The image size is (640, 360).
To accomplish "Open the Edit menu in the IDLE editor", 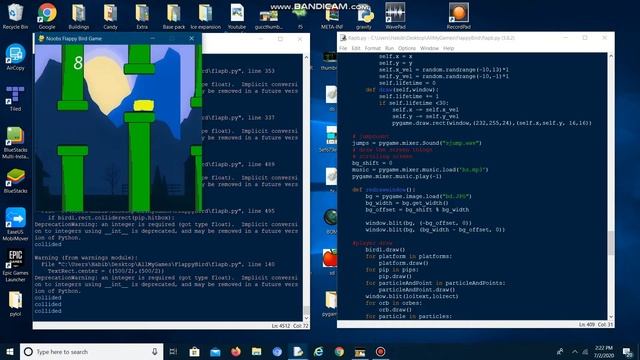I will click(356, 48).
